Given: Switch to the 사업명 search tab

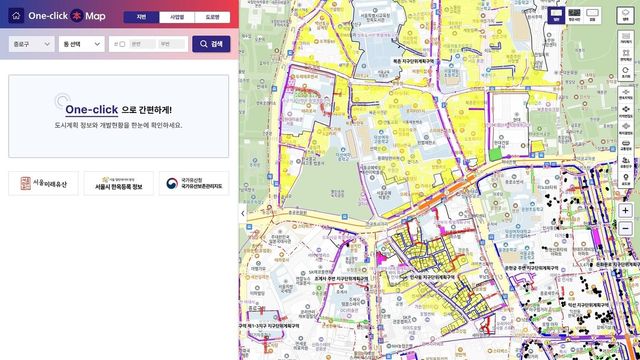Looking at the screenshot, I should (x=177, y=17).
